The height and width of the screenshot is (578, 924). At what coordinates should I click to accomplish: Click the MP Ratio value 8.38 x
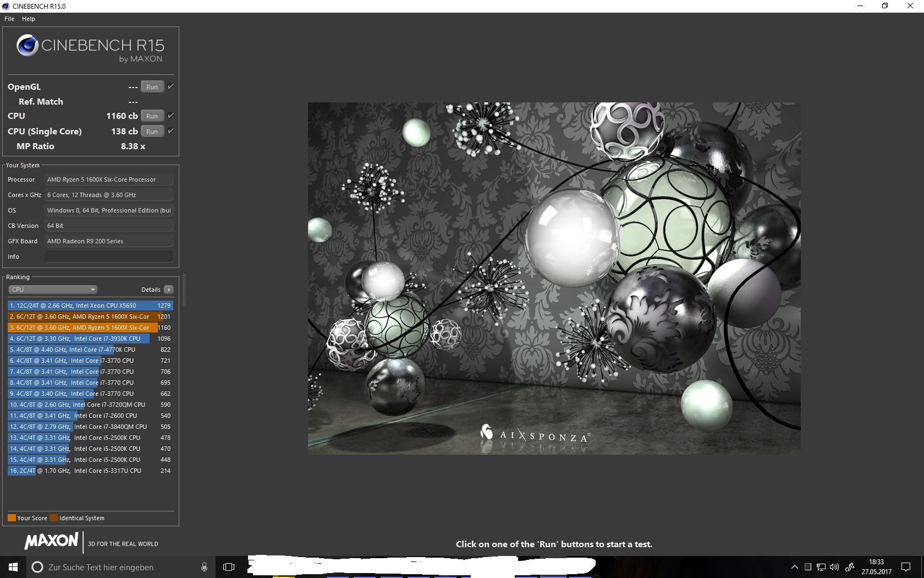point(133,146)
